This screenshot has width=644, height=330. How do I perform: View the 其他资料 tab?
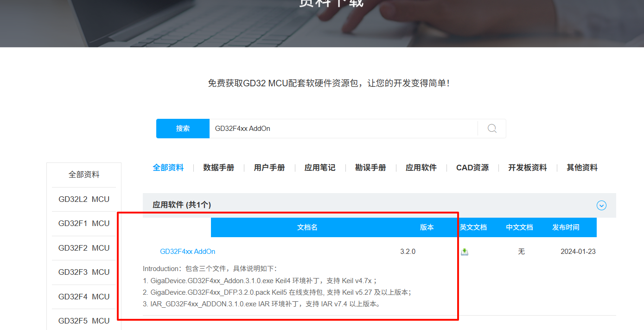point(582,168)
